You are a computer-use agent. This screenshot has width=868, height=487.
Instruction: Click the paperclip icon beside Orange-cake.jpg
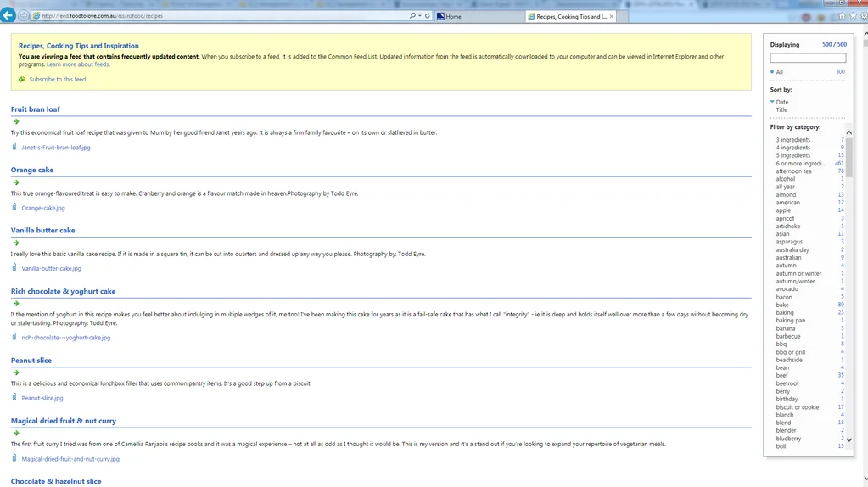point(14,207)
